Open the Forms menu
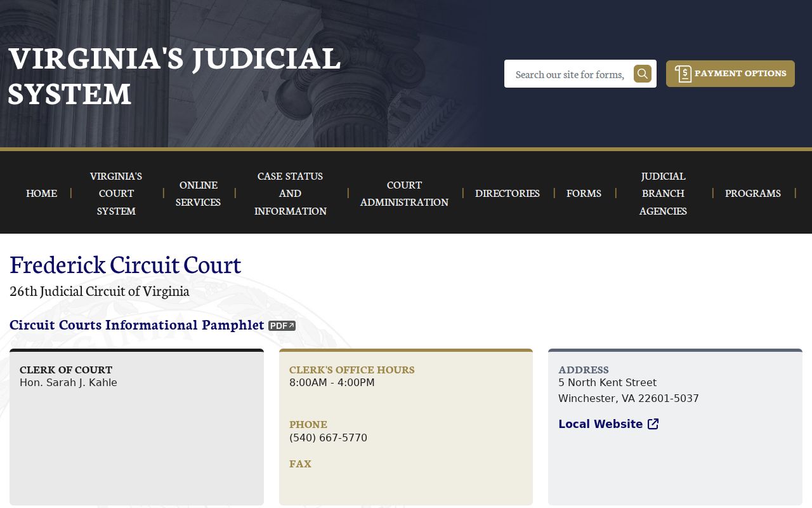Image resolution: width=812 pixels, height=508 pixels. click(584, 193)
